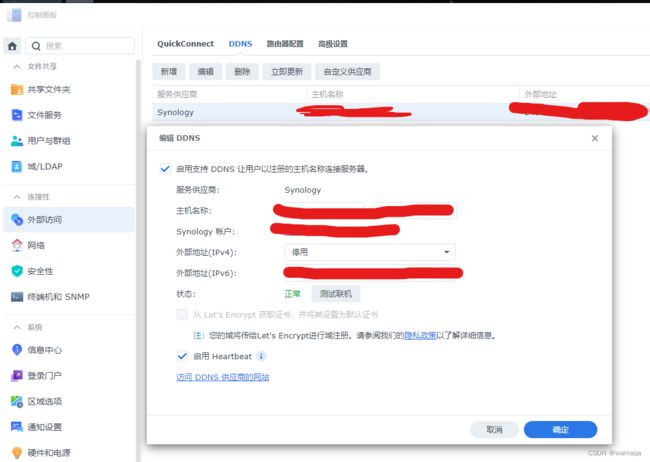The width and height of the screenshot is (650, 462).
Task: Confirm with the 确定 button
Action: (560, 430)
